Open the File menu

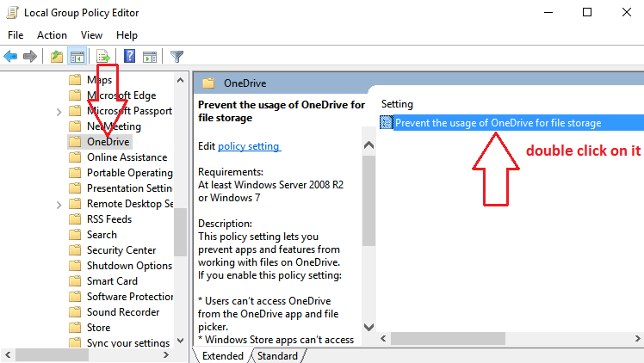click(x=15, y=35)
